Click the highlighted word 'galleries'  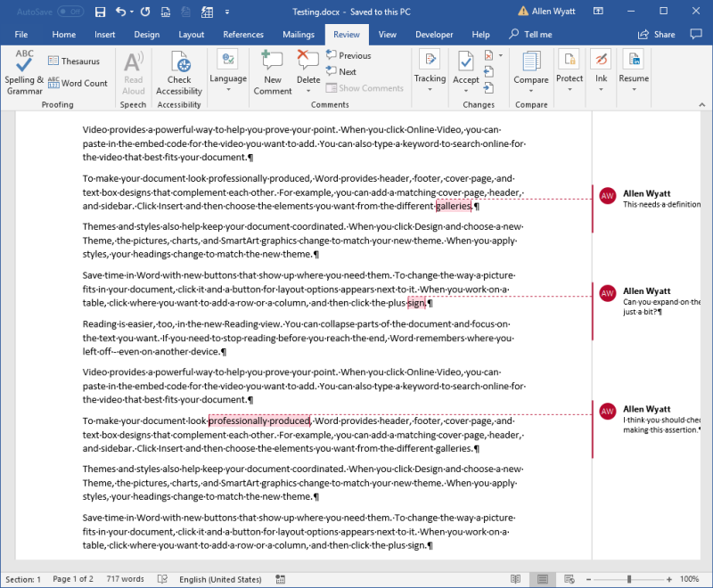coord(454,206)
